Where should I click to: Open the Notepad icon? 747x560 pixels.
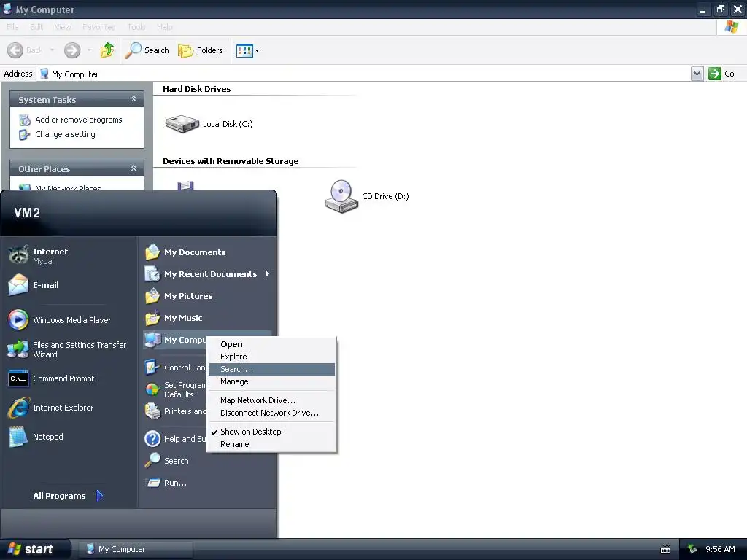pyautogui.click(x=18, y=437)
